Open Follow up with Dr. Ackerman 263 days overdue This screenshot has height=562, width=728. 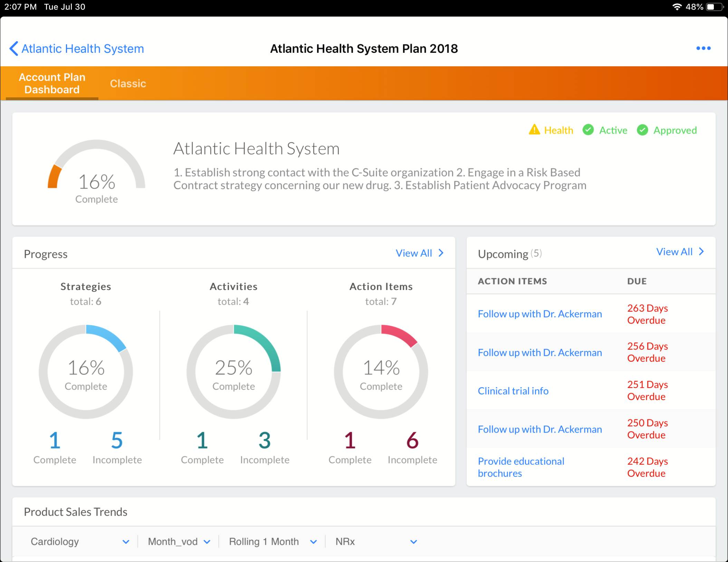pyautogui.click(x=539, y=314)
